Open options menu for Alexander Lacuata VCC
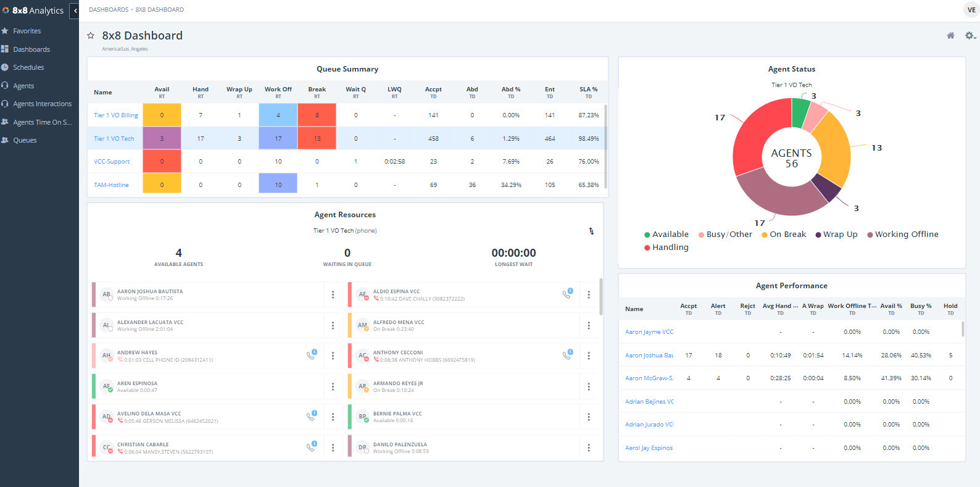 [333, 325]
